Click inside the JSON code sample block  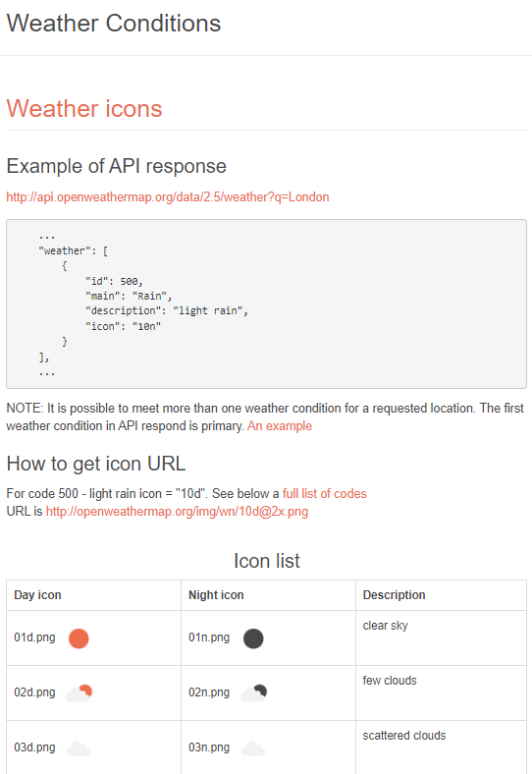coord(267,304)
